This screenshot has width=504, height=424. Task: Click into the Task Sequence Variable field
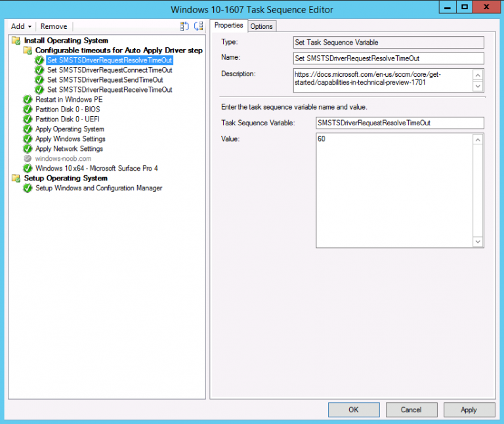point(399,123)
